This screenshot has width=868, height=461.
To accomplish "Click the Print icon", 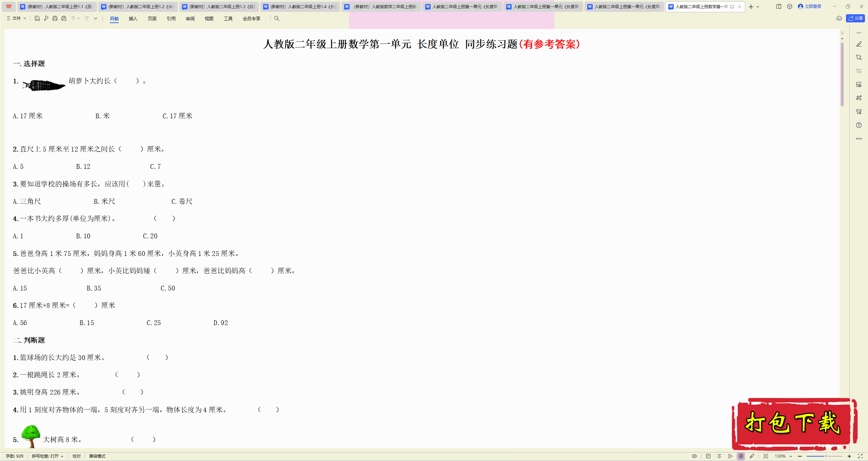I will 55,19.
